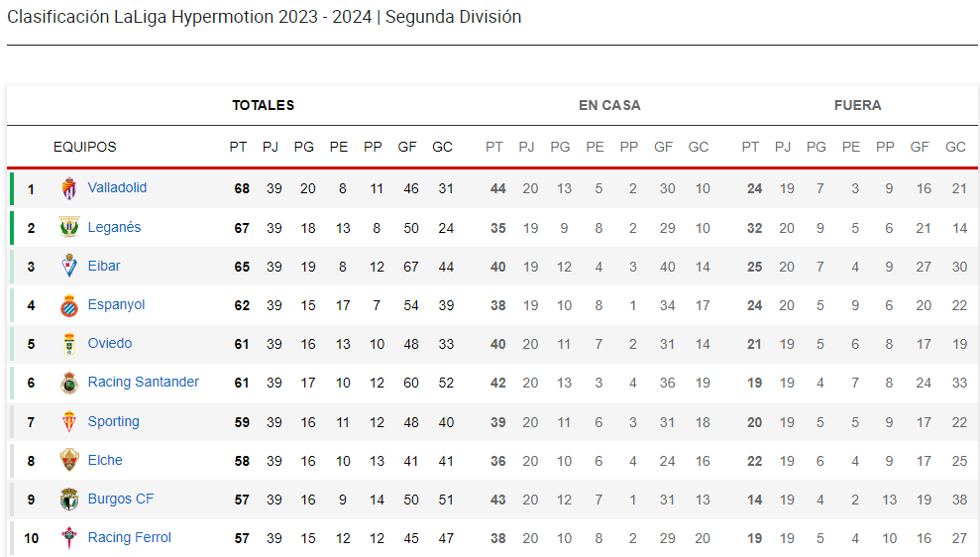Open the Valladolid team link

[x=117, y=187]
